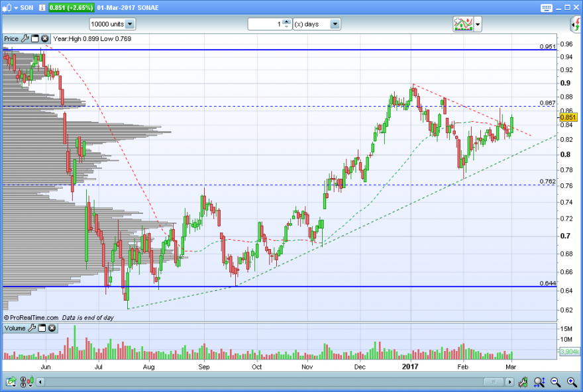This screenshot has height=392, width=583.
Task: Select the zoom-to-range magnifier tool
Action: [539, 382]
